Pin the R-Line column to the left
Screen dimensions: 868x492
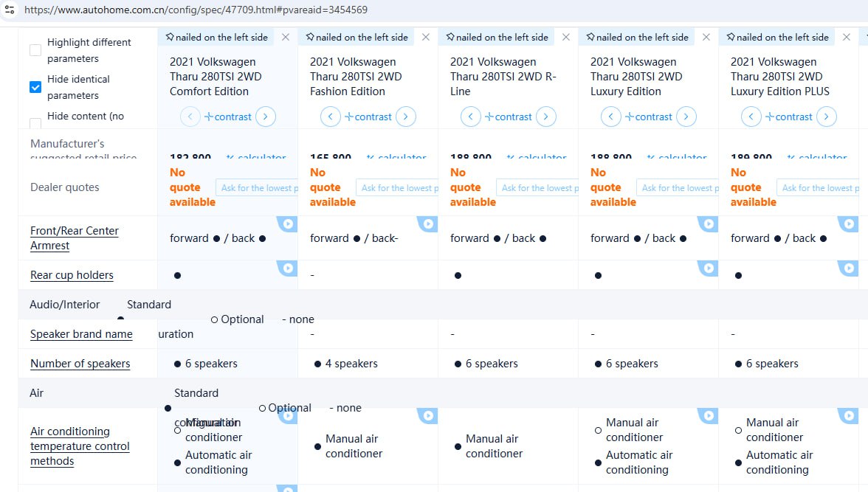pyautogui.click(x=497, y=37)
